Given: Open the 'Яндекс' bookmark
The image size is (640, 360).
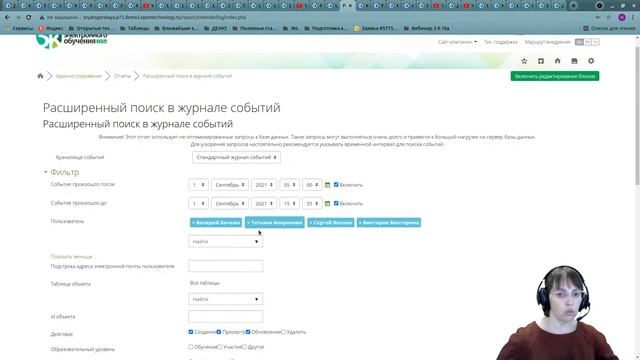Looking at the screenshot, I should pyautogui.click(x=51, y=28).
